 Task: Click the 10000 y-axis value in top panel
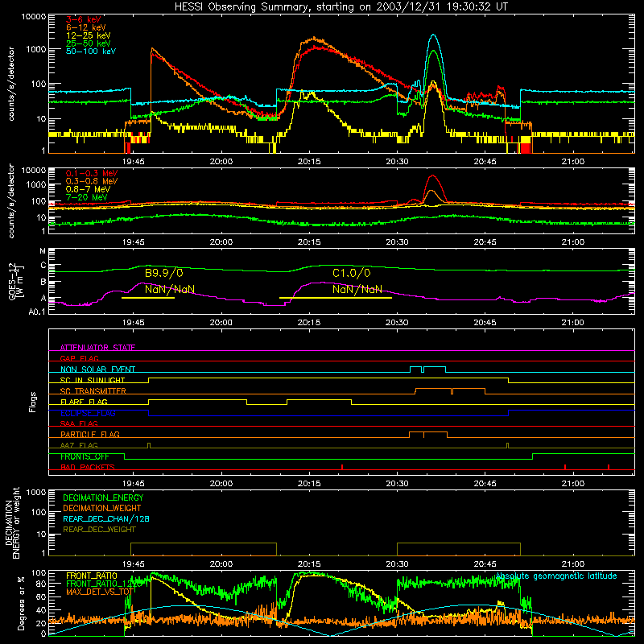[x=34, y=17]
